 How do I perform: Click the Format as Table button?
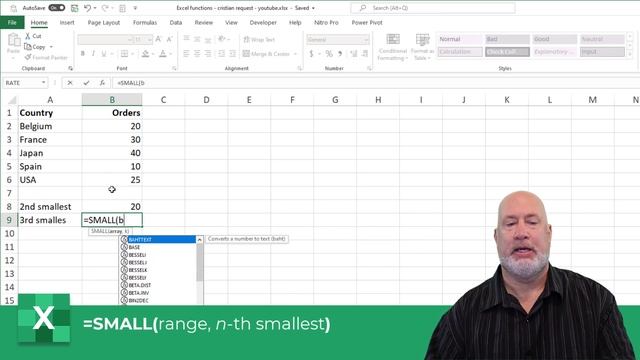[422, 47]
